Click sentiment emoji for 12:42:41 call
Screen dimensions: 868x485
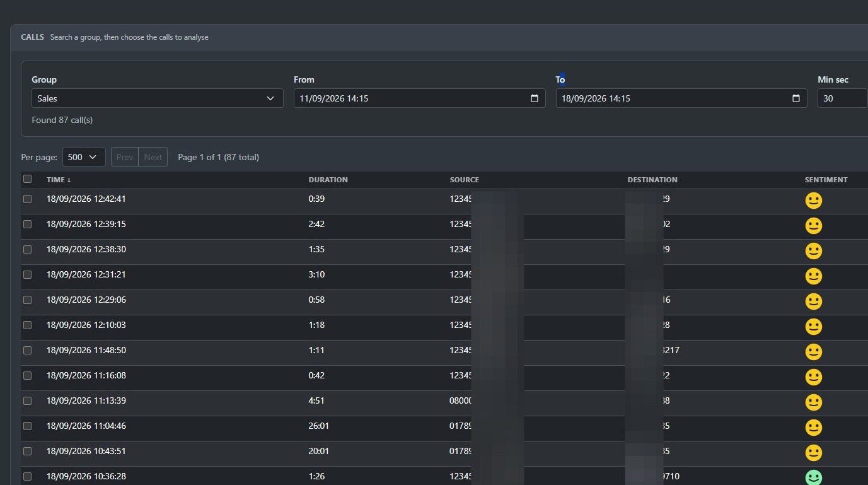click(814, 201)
